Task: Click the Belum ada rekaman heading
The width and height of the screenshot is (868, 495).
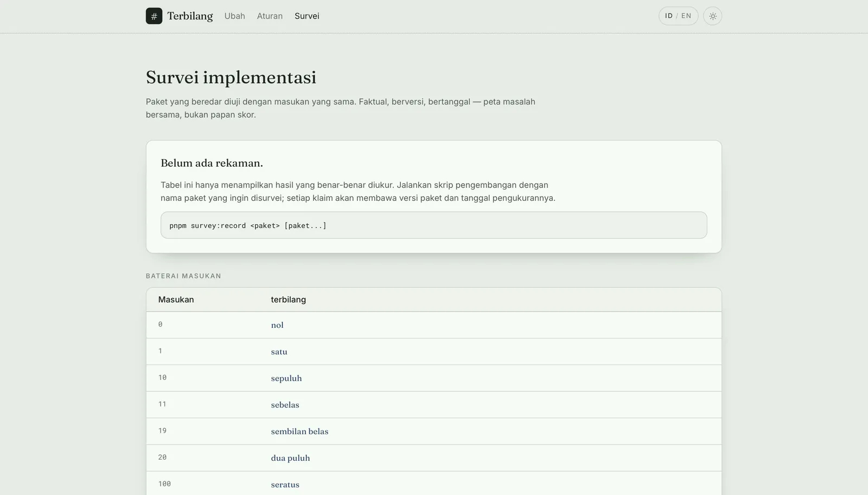Action: click(x=212, y=163)
